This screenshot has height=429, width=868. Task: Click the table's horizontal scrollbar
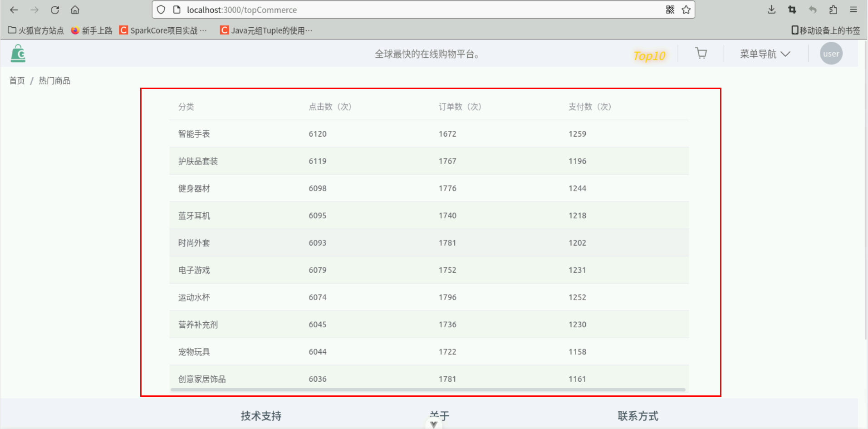(x=428, y=390)
